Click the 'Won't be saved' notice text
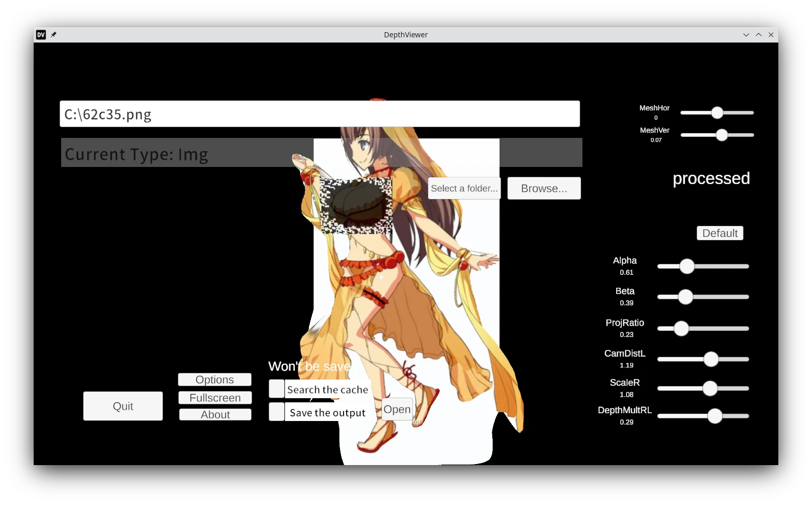Viewport: 812px width, 505px height. click(x=310, y=367)
